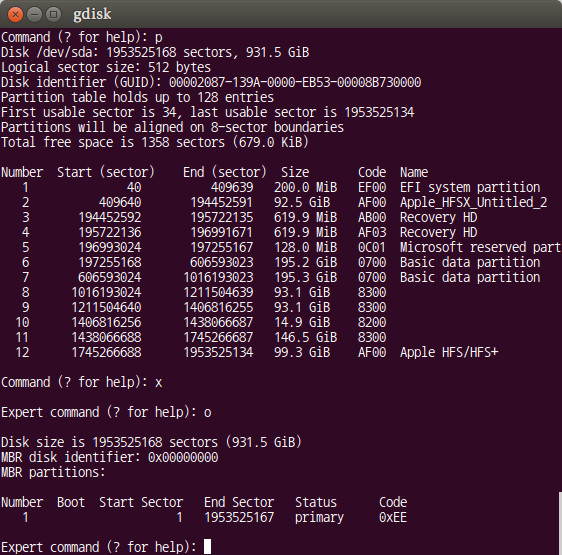
Task: Click the entered 'o' expert command
Action: tap(208, 413)
